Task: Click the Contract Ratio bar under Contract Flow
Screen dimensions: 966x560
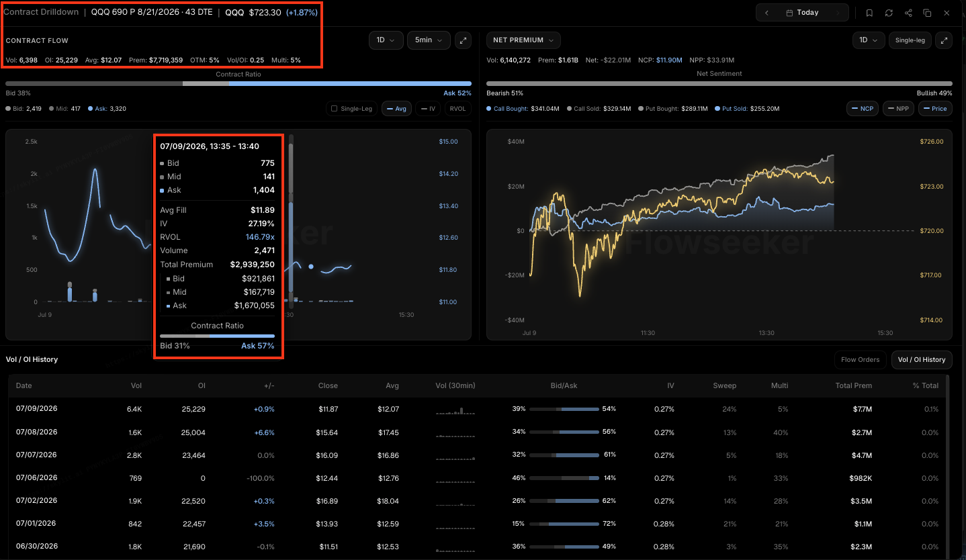Action: 238,84
